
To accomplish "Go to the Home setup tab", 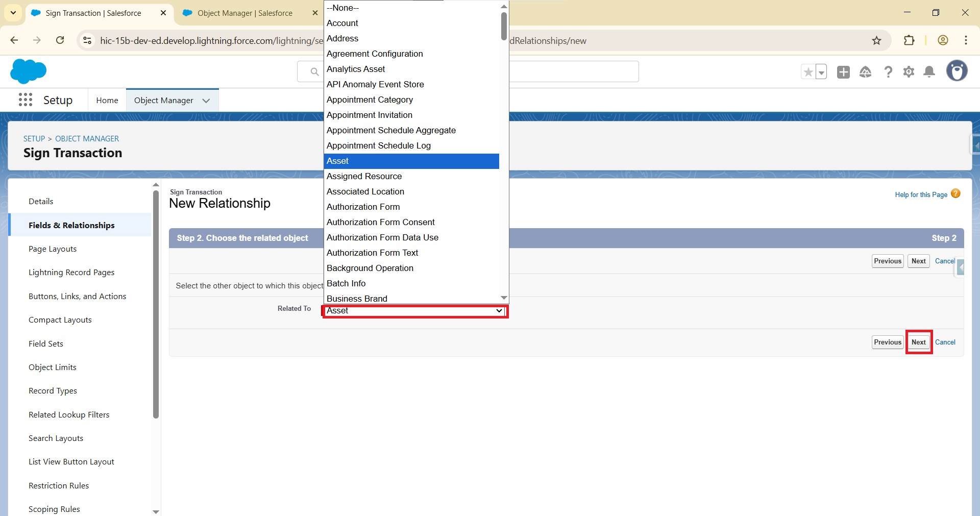I will 107,101.
